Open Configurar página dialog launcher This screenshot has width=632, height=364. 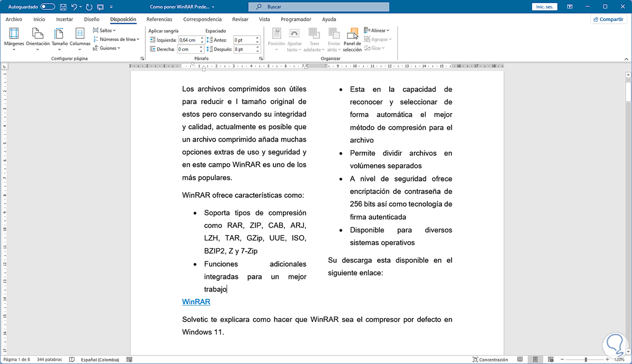point(142,59)
